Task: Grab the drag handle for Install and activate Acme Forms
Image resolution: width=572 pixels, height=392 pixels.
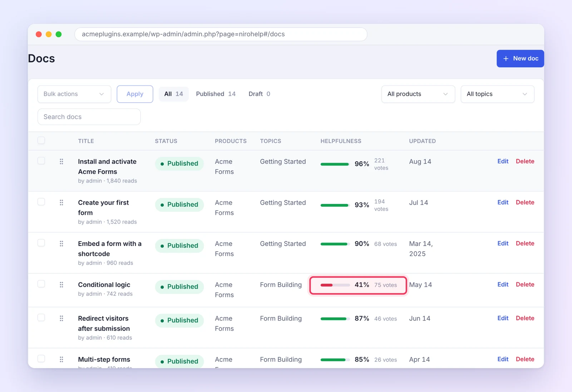Action: (x=61, y=161)
